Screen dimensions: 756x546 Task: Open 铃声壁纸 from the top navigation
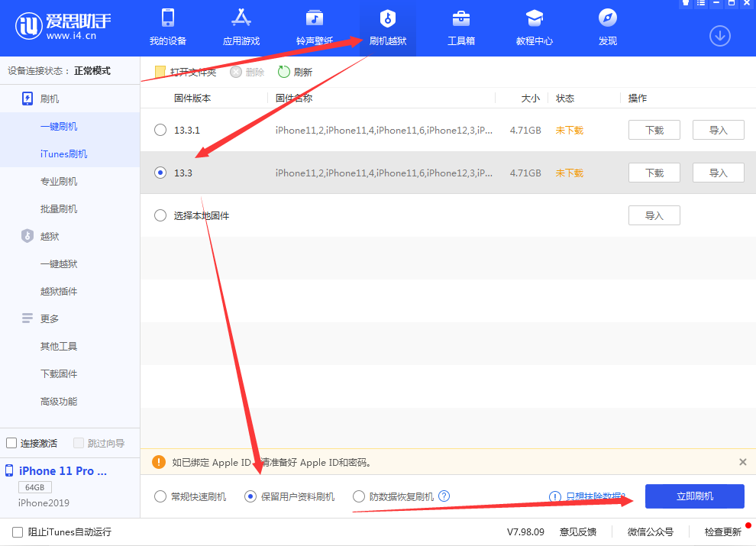pyautogui.click(x=315, y=28)
